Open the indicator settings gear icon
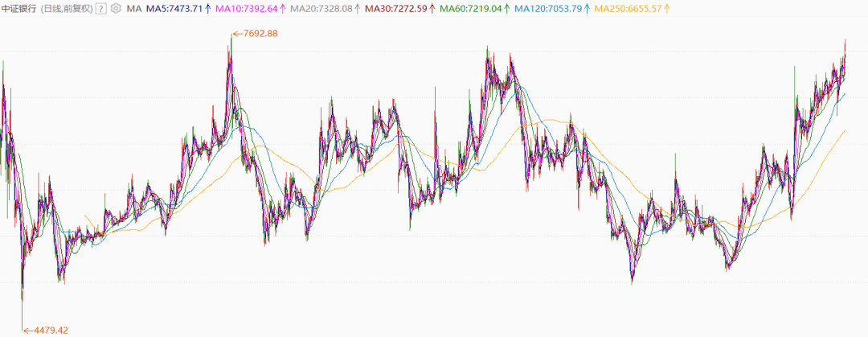Viewport: 868px width, 337px height. [x=115, y=8]
